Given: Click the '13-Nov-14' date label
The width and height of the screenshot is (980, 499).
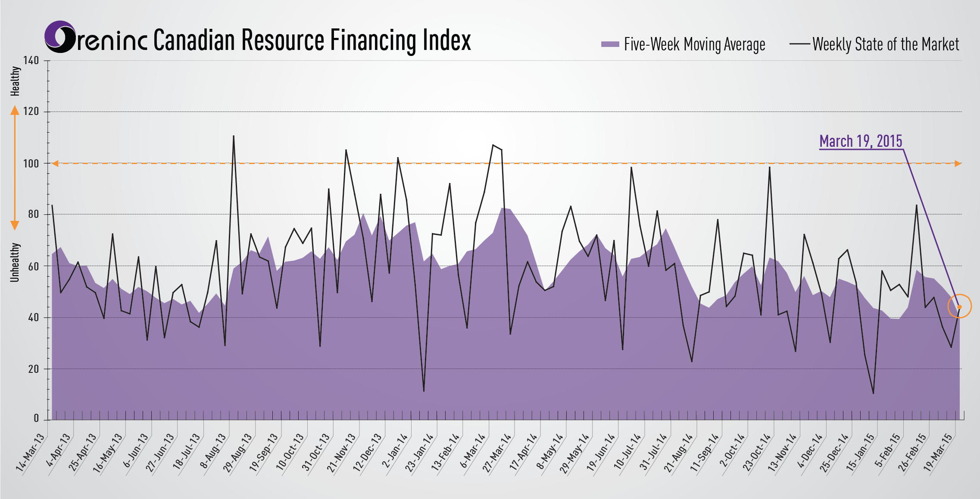Looking at the screenshot, I should tap(783, 452).
